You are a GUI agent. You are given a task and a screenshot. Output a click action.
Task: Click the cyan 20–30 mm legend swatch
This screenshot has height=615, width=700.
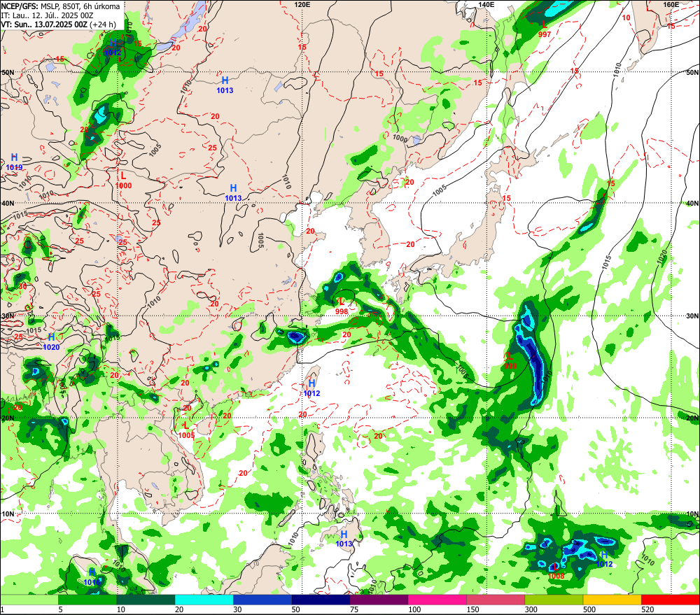coord(204,600)
